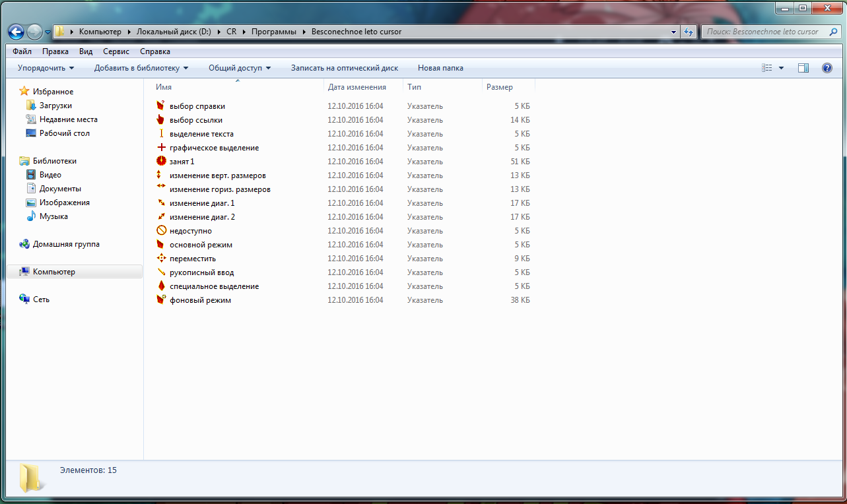Viewport: 847px width, 504px height.
Task: Click the 'специальное выделение' cursor icon
Action: (x=160, y=286)
